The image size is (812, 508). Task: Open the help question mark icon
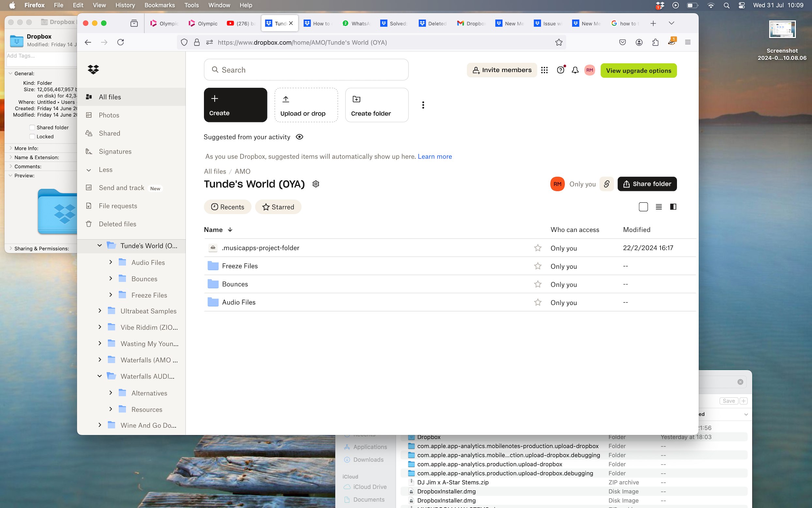tap(560, 70)
